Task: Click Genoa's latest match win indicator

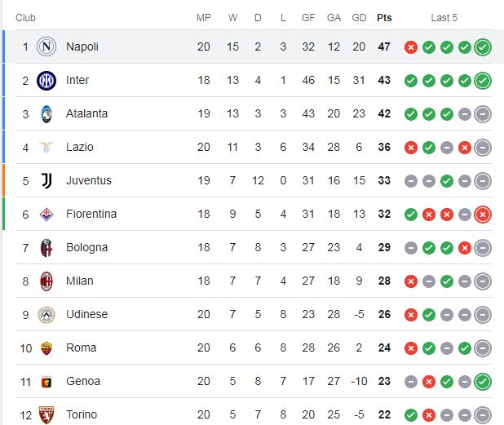Action: 483,381
